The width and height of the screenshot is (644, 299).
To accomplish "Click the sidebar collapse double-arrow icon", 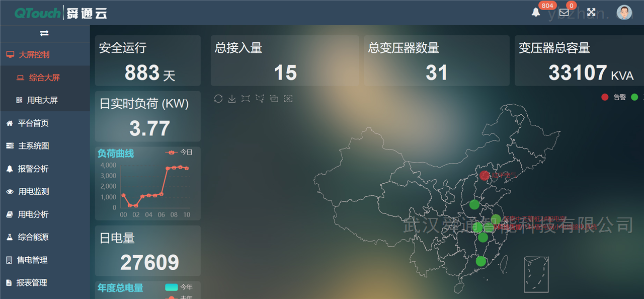I will (x=44, y=33).
